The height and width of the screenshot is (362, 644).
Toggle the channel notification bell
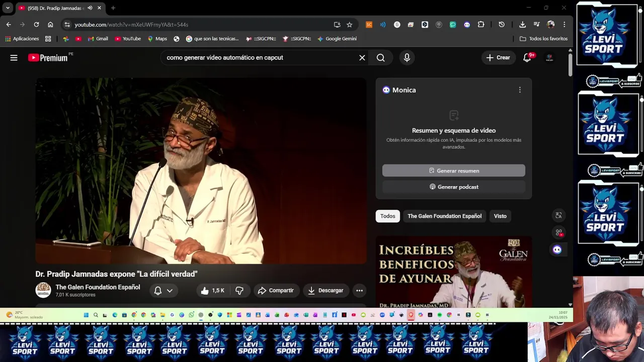158,291
